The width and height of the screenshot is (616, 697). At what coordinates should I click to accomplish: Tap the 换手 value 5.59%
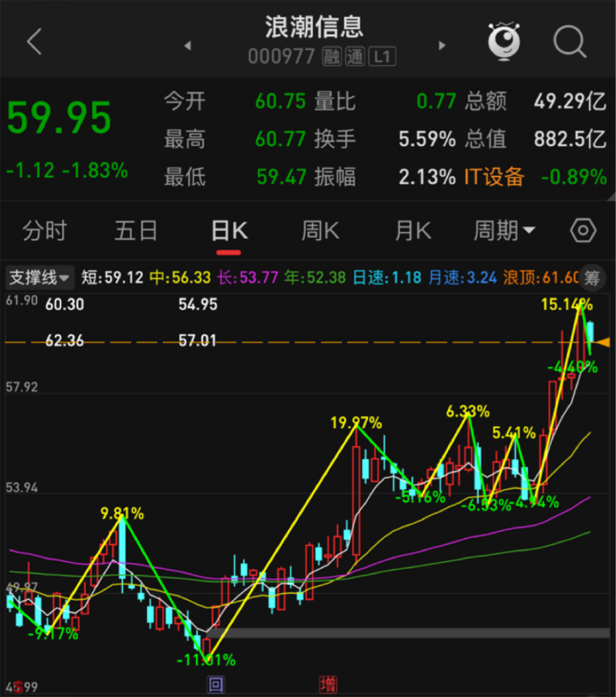[x=427, y=139]
